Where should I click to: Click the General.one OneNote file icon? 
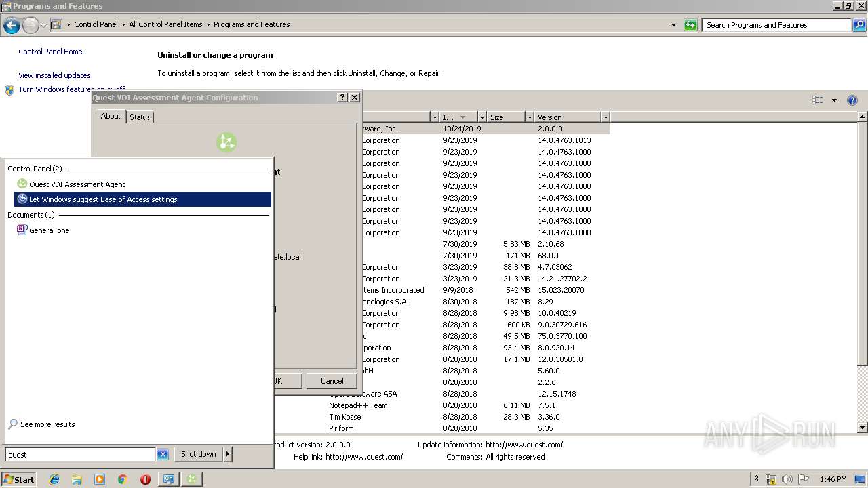point(22,230)
